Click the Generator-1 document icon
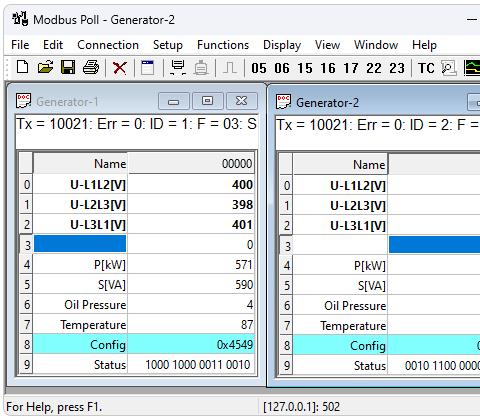 point(24,101)
